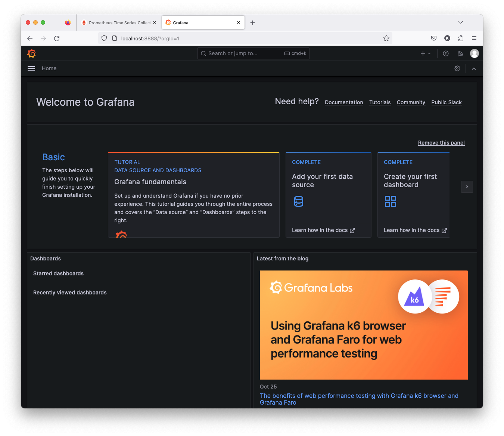
Task: Click Remove this panel
Action: click(x=441, y=143)
